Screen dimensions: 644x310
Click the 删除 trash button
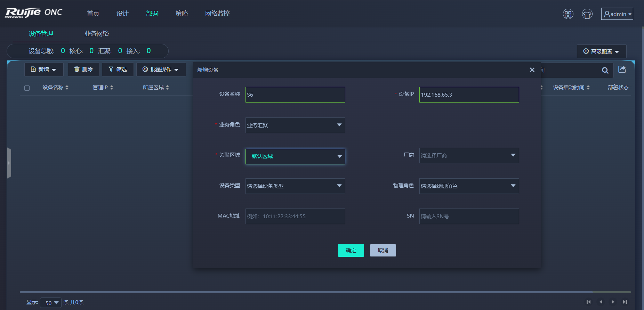tap(83, 70)
